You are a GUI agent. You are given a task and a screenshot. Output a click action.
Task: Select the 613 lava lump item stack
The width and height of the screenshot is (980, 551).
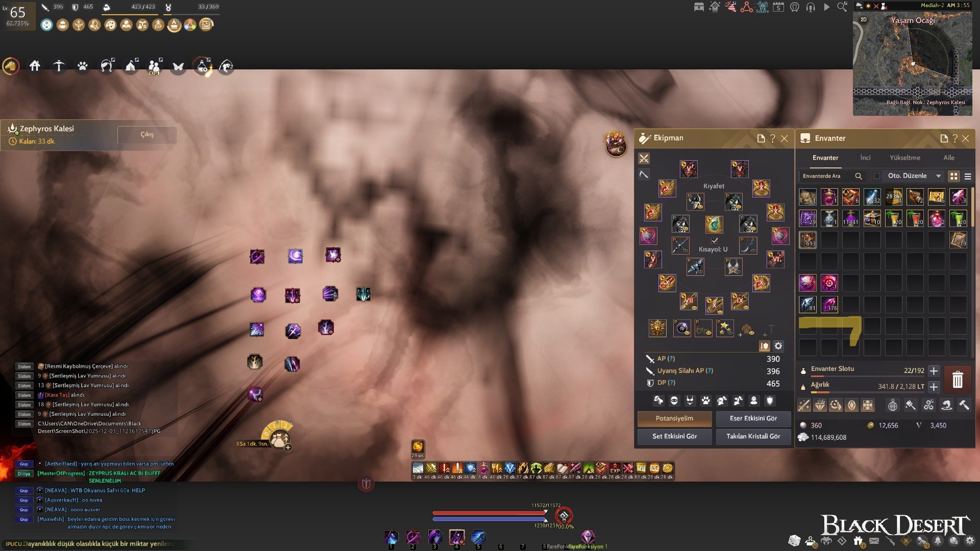(x=807, y=240)
